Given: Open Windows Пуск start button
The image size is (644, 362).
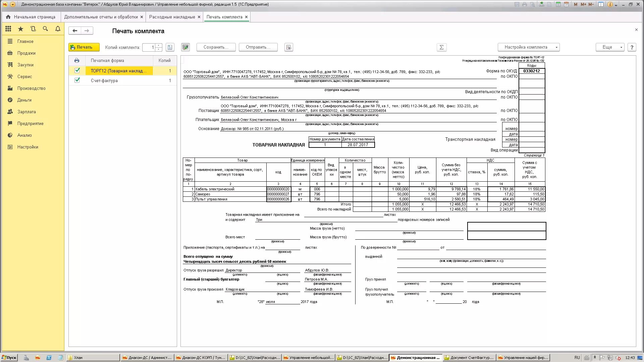Looking at the screenshot, I should 9,358.
